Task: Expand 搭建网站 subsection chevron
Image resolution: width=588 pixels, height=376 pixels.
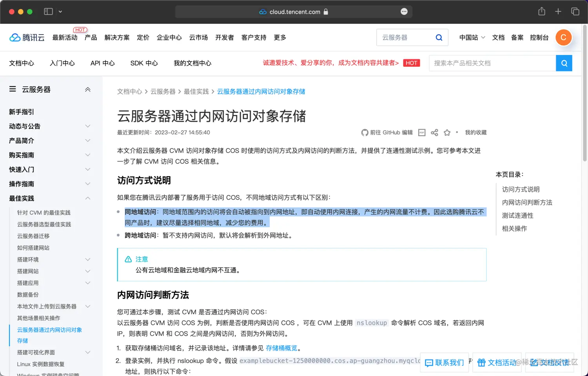Action: (x=88, y=271)
